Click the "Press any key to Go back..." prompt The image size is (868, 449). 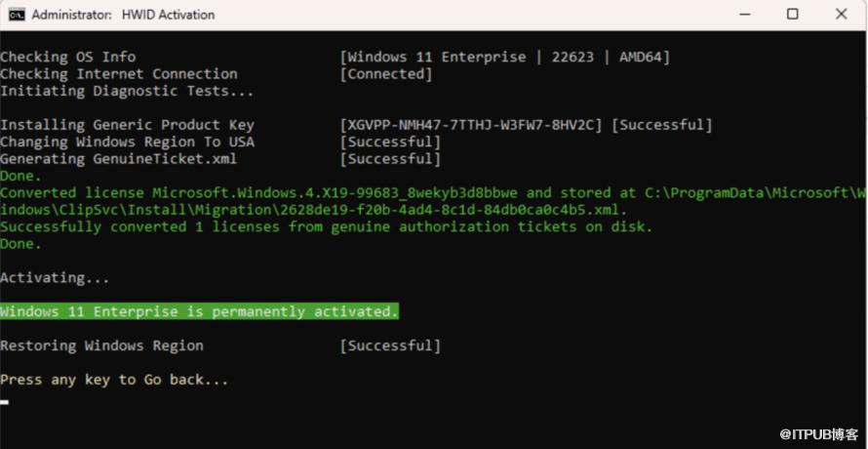[x=114, y=380]
